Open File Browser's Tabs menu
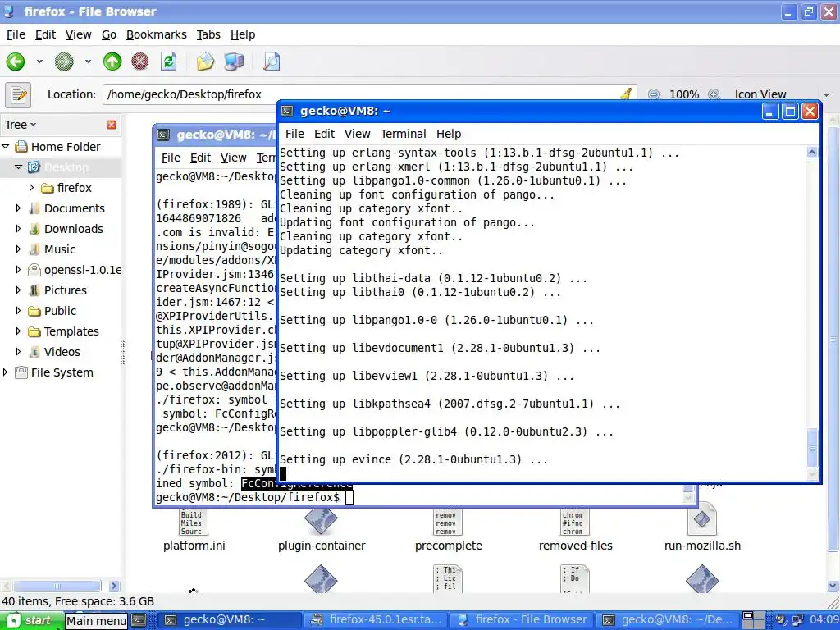Image resolution: width=840 pixels, height=630 pixels. [208, 34]
